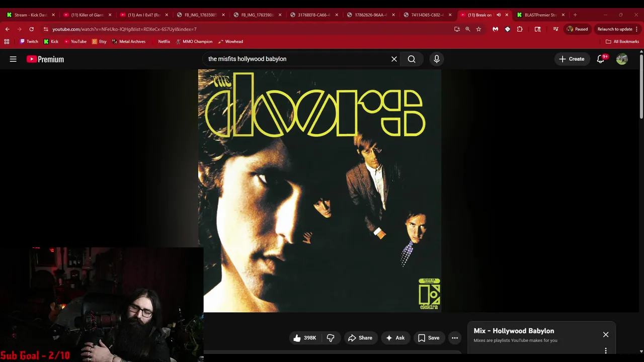Click The Doors album video player

319,191
